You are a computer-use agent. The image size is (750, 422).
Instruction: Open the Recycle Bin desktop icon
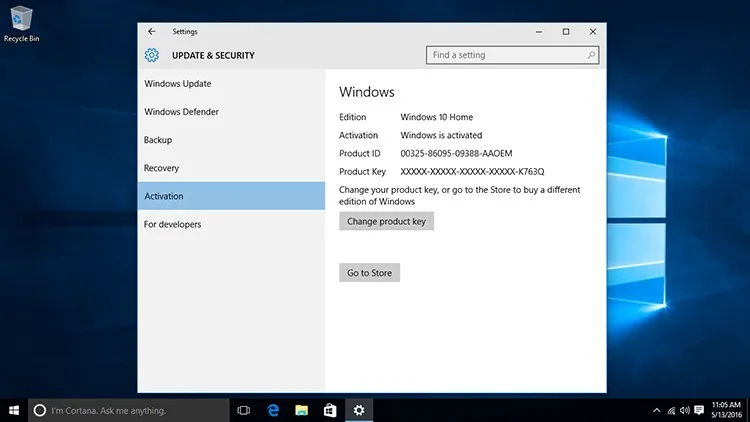[x=21, y=23]
